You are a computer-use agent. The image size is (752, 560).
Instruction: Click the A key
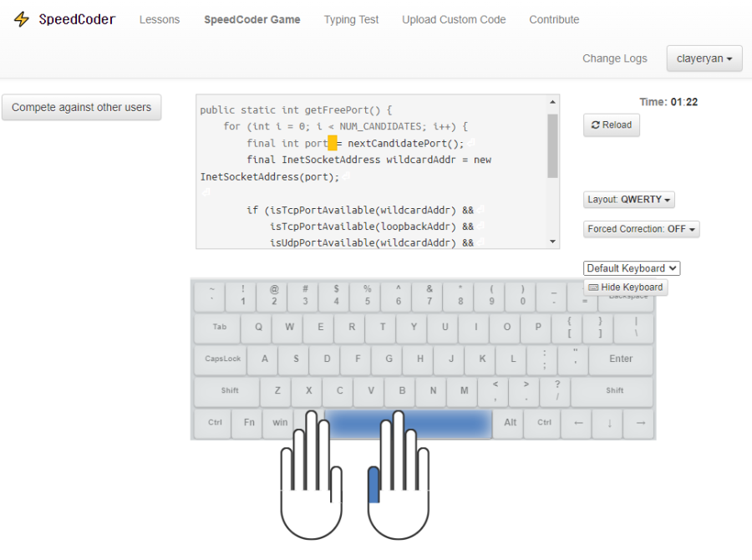pyautogui.click(x=264, y=359)
